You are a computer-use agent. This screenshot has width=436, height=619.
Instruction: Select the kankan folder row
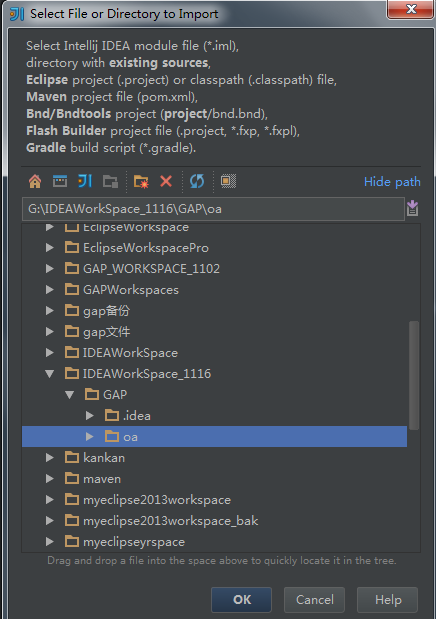pyautogui.click(x=214, y=458)
